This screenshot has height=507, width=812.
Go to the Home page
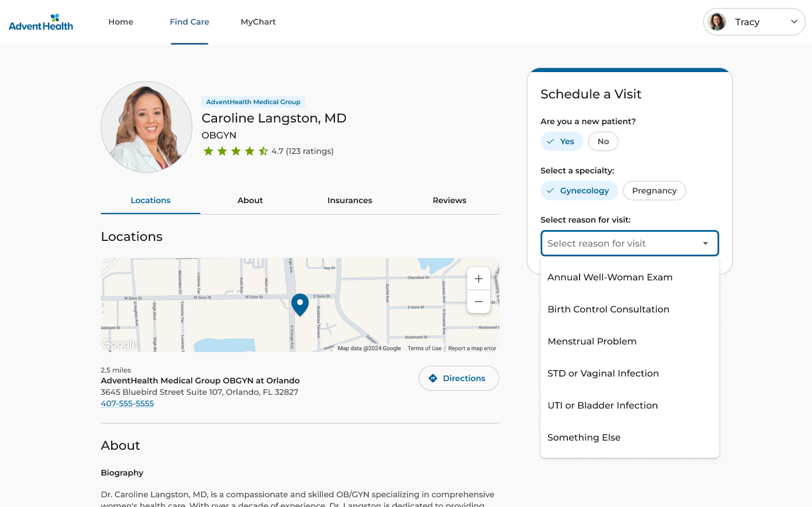121,22
